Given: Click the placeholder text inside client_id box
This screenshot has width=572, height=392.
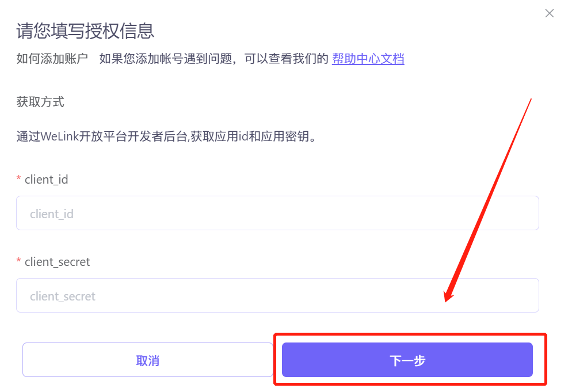Looking at the screenshot, I should coord(52,214).
